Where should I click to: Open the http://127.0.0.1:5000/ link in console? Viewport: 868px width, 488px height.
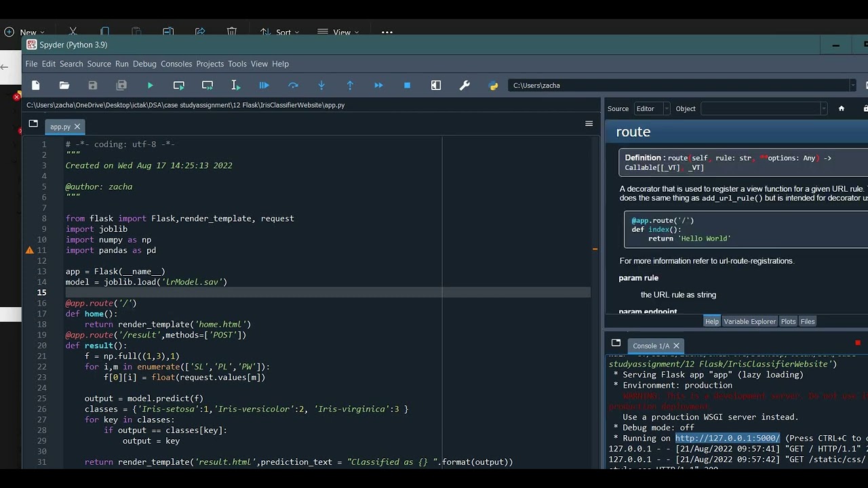point(728,439)
